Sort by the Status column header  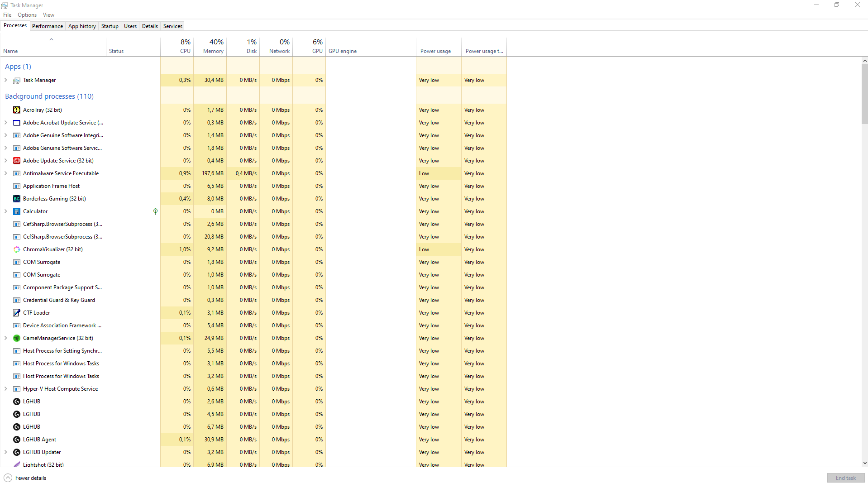(x=134, y=46)
